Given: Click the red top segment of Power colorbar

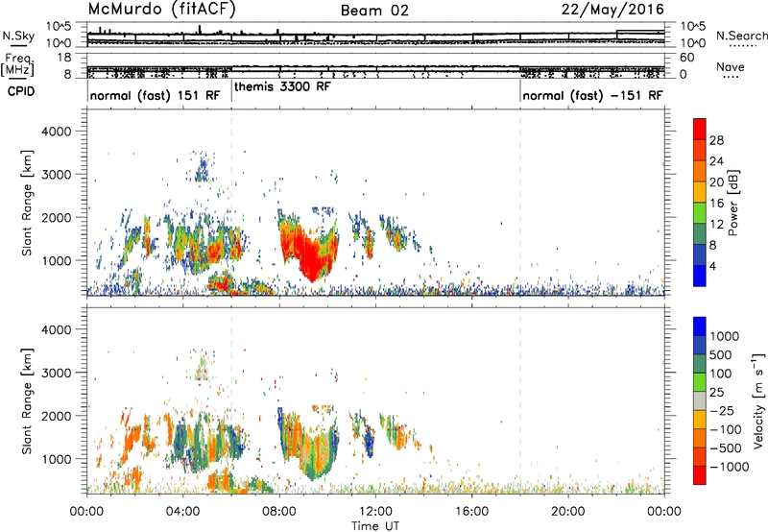Looking at the screenshot, I should [x=700, y=129].
